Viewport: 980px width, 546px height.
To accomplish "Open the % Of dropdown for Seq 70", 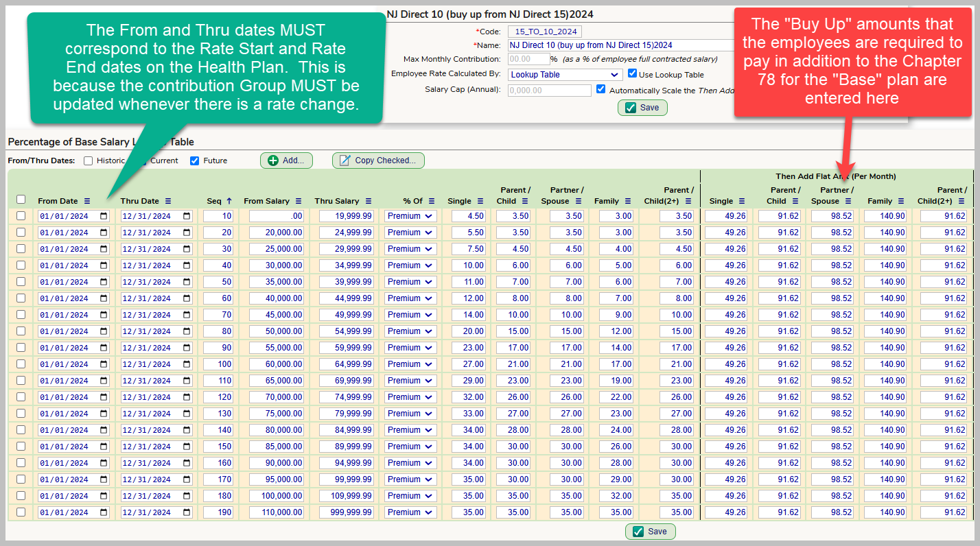I will [x=410, y=315].
